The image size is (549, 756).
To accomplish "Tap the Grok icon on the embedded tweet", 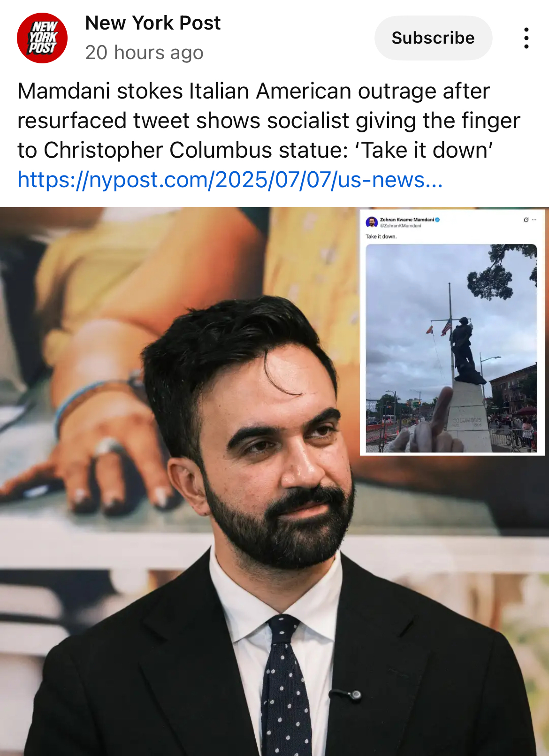I will click(526, 220).
